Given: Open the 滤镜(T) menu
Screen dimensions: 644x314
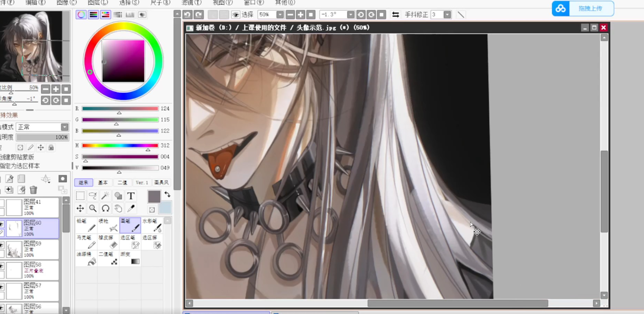Looking at the screenshot, I should [x=191, y=3].
